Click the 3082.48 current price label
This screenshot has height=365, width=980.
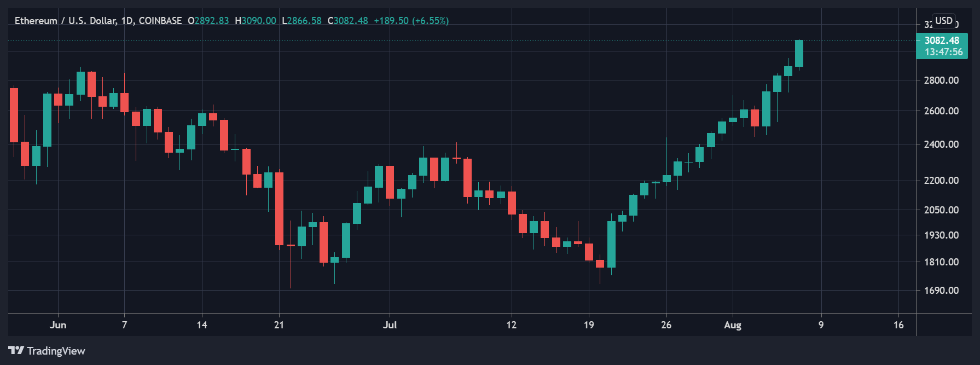941,40
